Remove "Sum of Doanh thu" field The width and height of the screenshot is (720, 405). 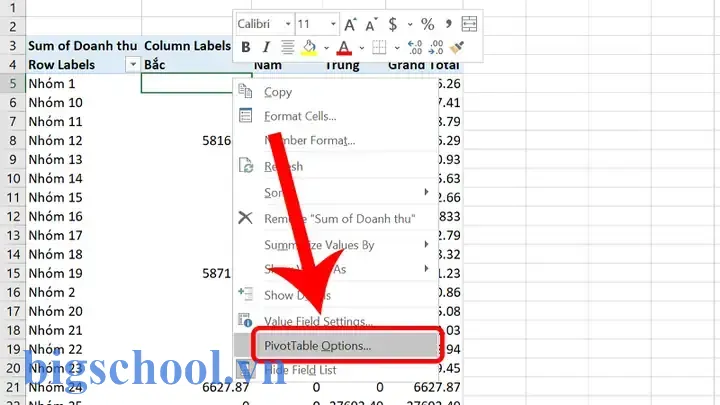coord(335,219)
